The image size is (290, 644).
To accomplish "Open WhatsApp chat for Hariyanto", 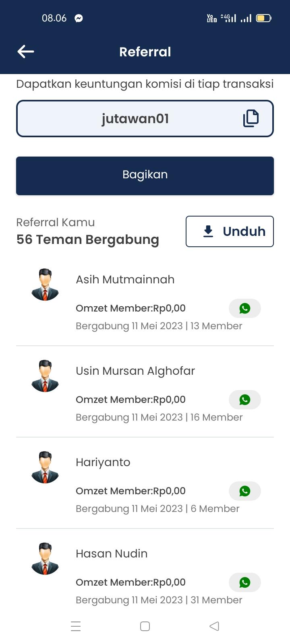I will (245, 491).
